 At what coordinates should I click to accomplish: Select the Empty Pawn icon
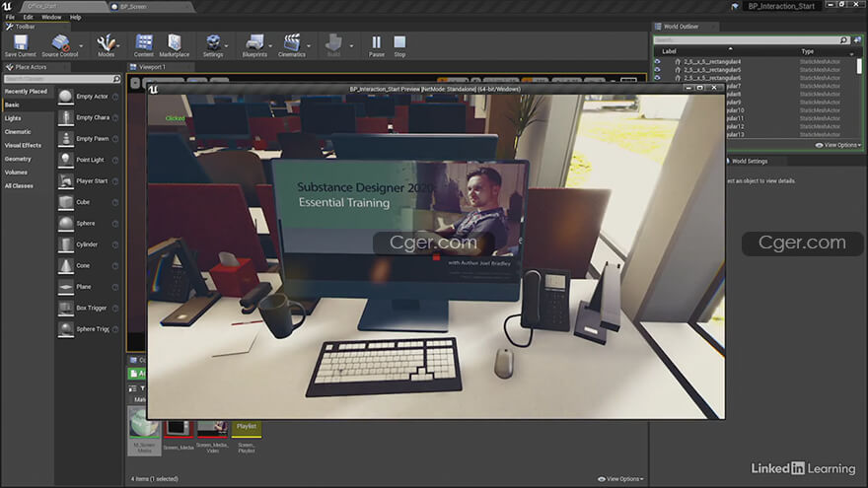(66, 139)
